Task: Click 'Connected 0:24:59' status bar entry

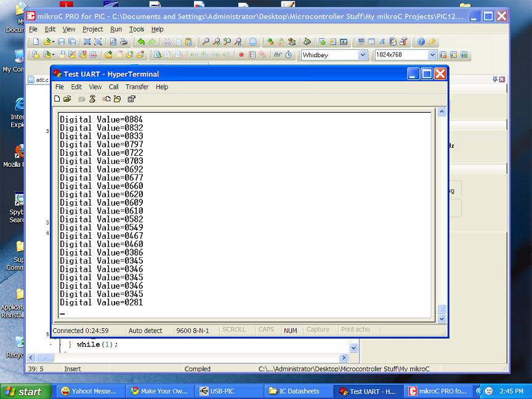Action: (81, 331)
